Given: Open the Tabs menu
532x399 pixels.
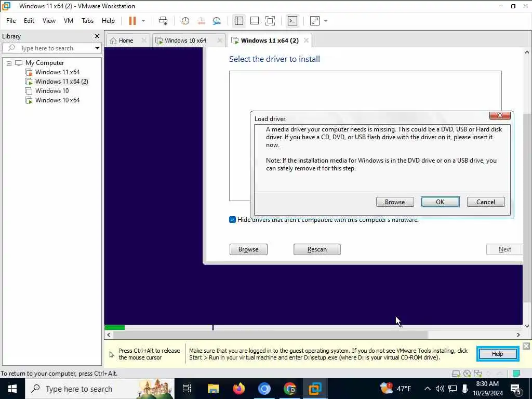Looking at the screenshot, I should 87,21.
